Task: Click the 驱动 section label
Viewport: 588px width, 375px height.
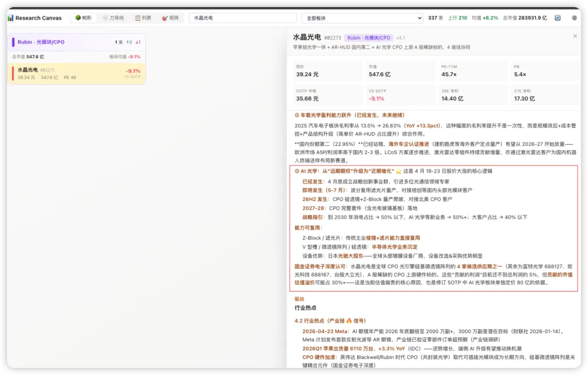Action: (x=299, y=299)
